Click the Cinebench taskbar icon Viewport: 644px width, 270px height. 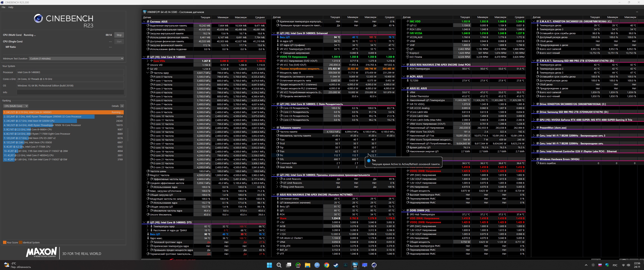click(x=374, y=265)
